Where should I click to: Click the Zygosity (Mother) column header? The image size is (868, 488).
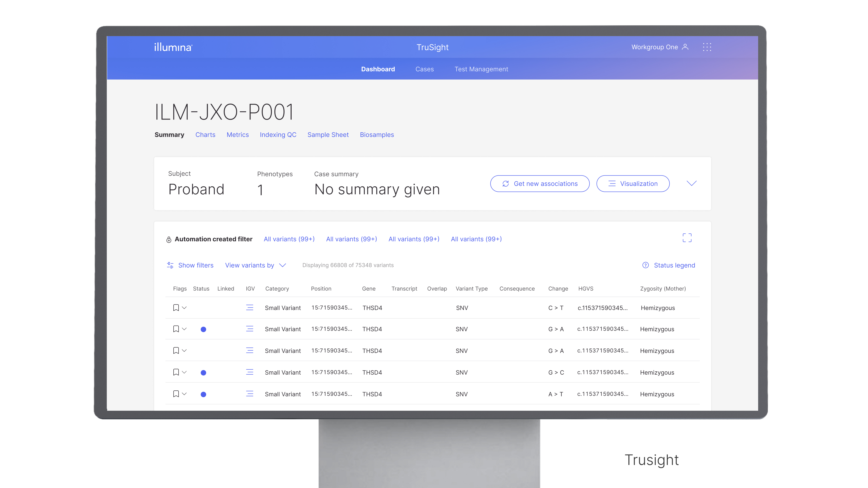tap(663, 289)
